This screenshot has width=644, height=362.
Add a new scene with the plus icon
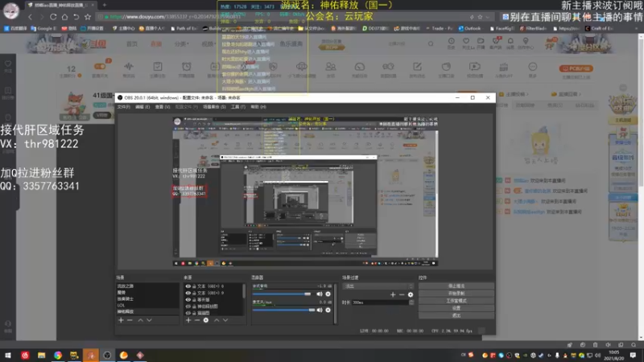click(x=121, y=320)
